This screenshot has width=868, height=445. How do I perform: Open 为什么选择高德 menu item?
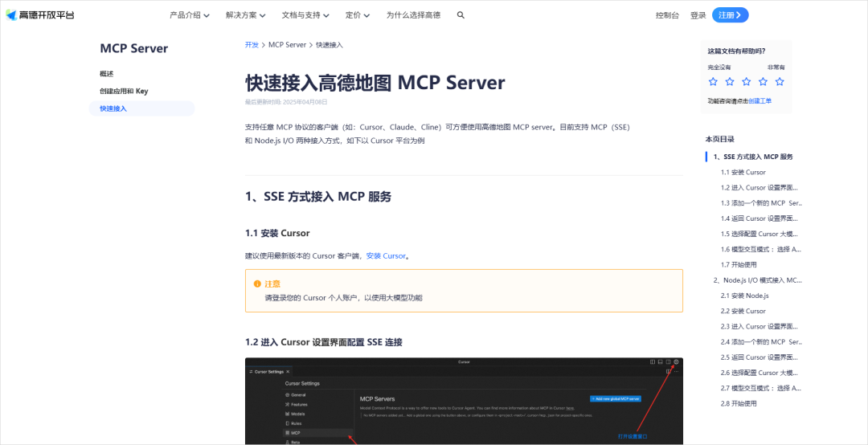click(413, 15)
